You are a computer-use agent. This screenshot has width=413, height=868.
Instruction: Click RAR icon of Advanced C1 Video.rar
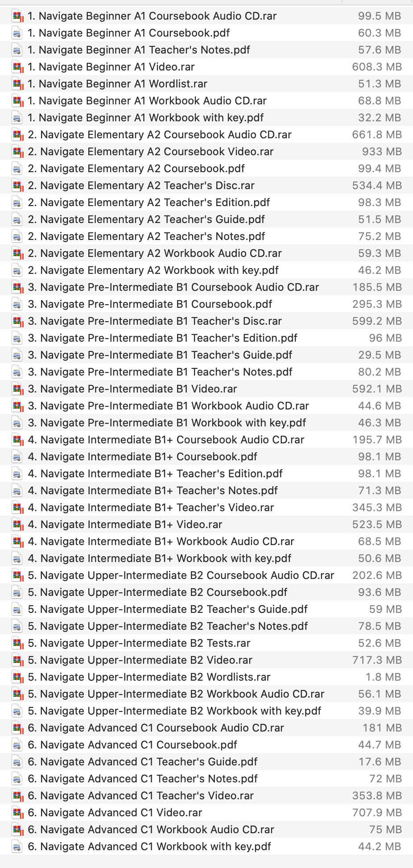(x=17, y=813)
